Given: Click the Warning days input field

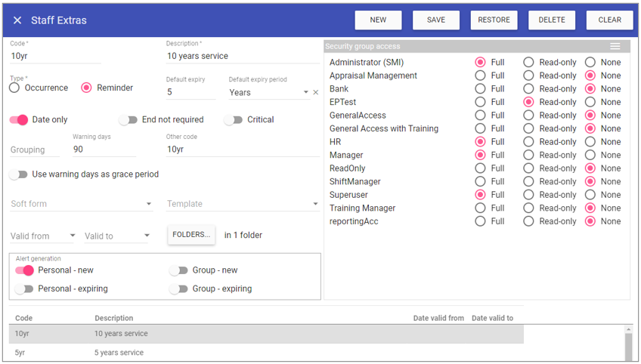Looking at the screenshot, I should point(113,150).
